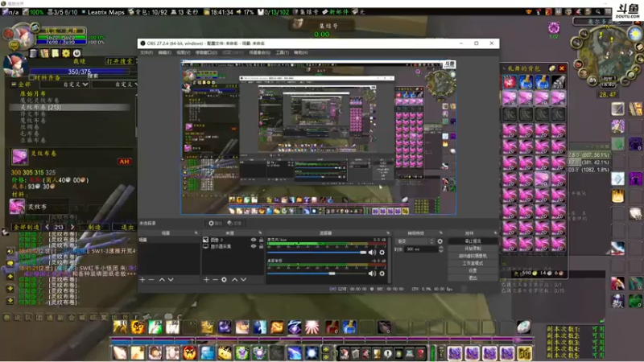Screen dimensions: 644x362
Task: Open OBS 工具(T) menu
Action: pos(283,52)
